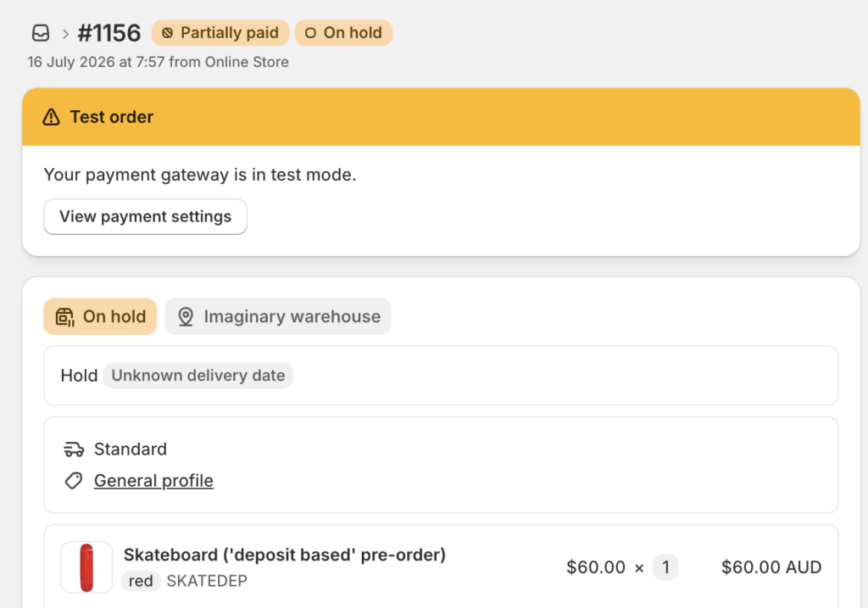Click the order number #1156 heading
The height and width of the screenshot is (608, 868).
109,33
